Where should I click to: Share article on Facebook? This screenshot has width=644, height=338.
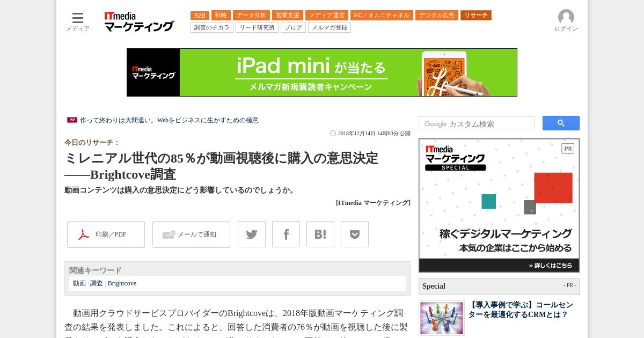tap(286, 234)
